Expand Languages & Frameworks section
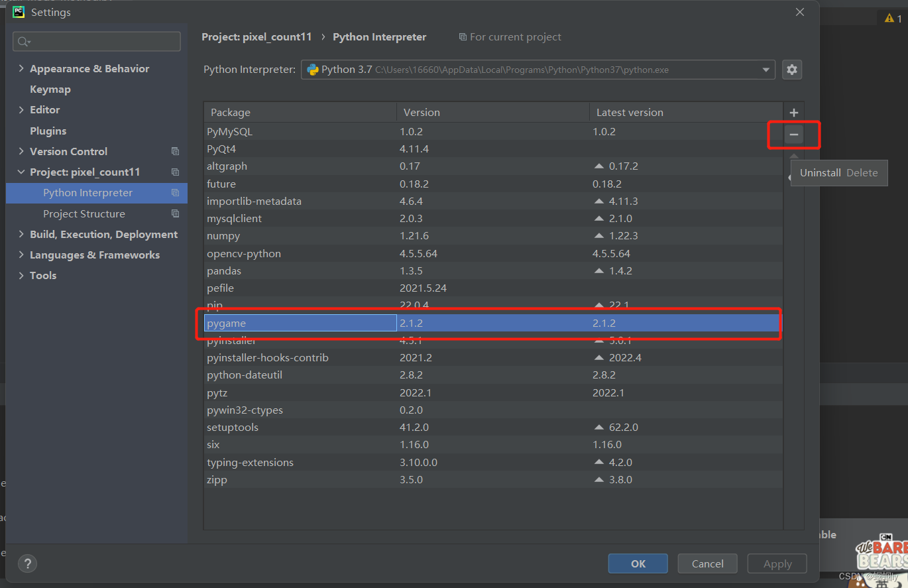Viewport: 908px width, 588px height. [21, 255]
